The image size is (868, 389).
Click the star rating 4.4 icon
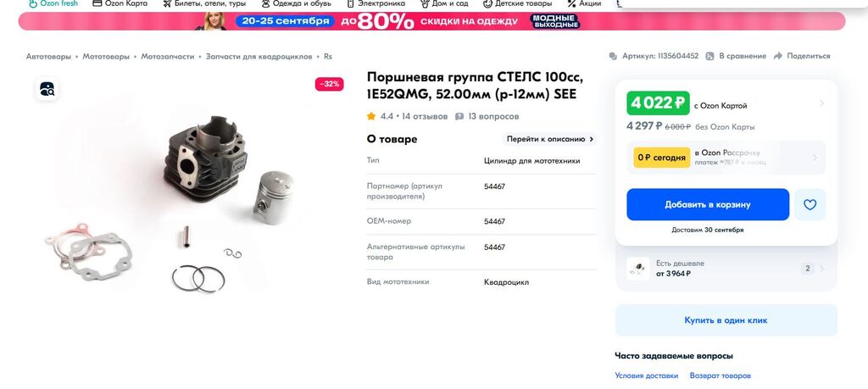click(371, 116)
